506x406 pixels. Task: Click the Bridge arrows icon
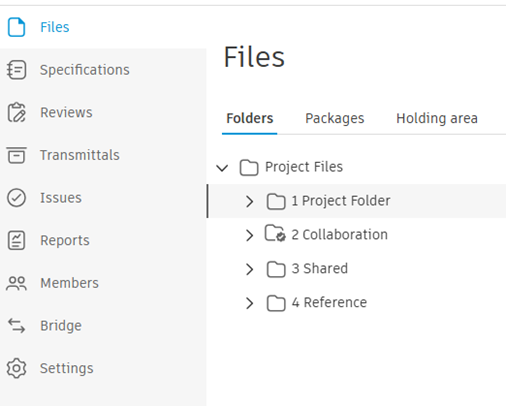[x=16, y=326]
